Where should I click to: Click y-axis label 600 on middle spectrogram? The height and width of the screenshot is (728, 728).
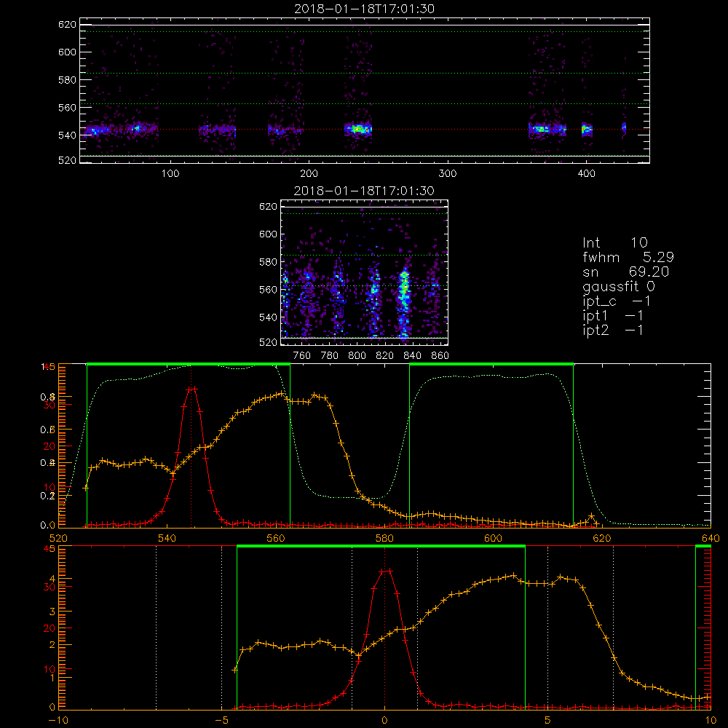268,234
